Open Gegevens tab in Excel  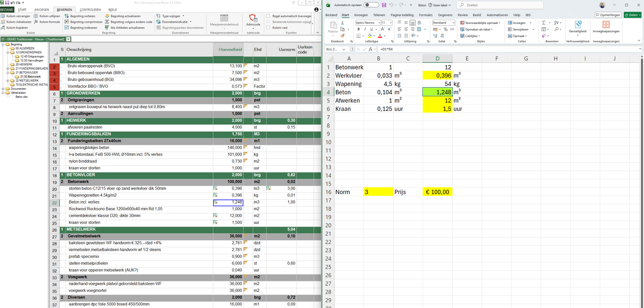[445, 15]
